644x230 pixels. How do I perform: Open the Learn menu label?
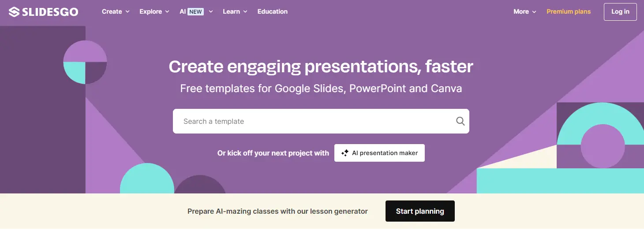click(231, 11)
